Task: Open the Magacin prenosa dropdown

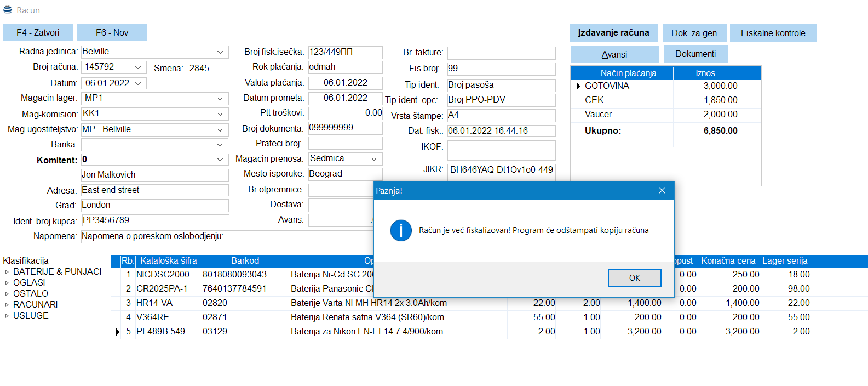Action: tap(374, 159)
